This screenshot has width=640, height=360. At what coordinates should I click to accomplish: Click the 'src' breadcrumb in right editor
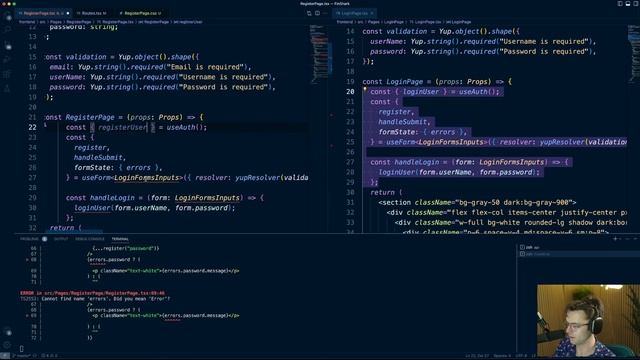360,22
